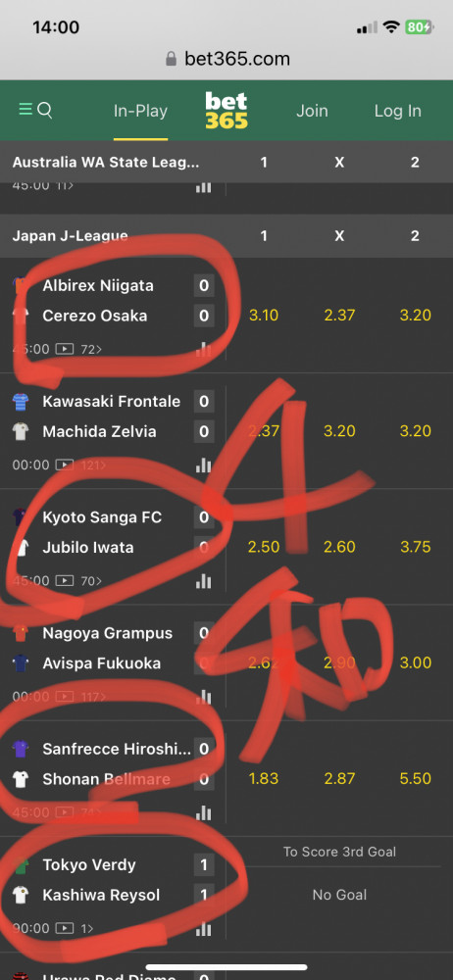
Task: Open the hamburger menu icon
Action: coord(25,111)
